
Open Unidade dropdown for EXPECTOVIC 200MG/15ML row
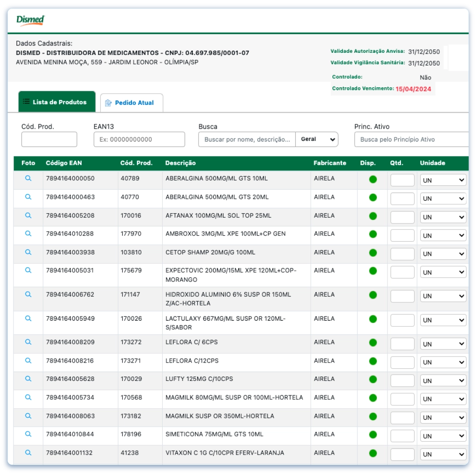tap(443, 272)
